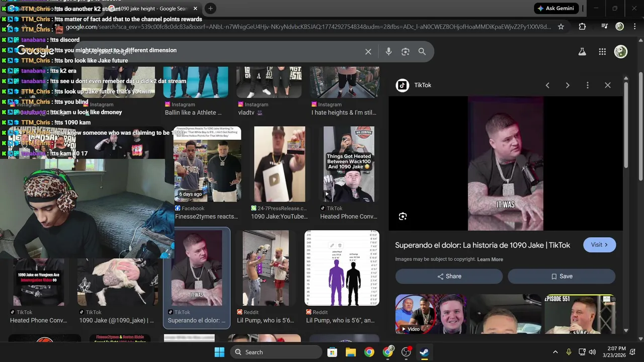Viewport: 644px width, 362px height.
Task: Open the '1090 Jake (@1090_jake)' TikTok result
Action: click(x=117, y=282)
